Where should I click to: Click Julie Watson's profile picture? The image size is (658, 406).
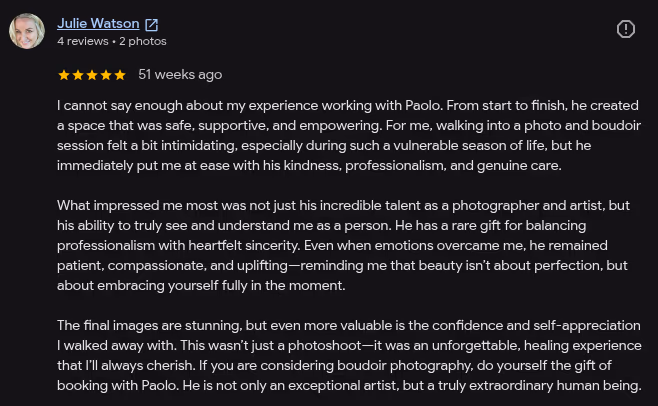click(27, 31)
